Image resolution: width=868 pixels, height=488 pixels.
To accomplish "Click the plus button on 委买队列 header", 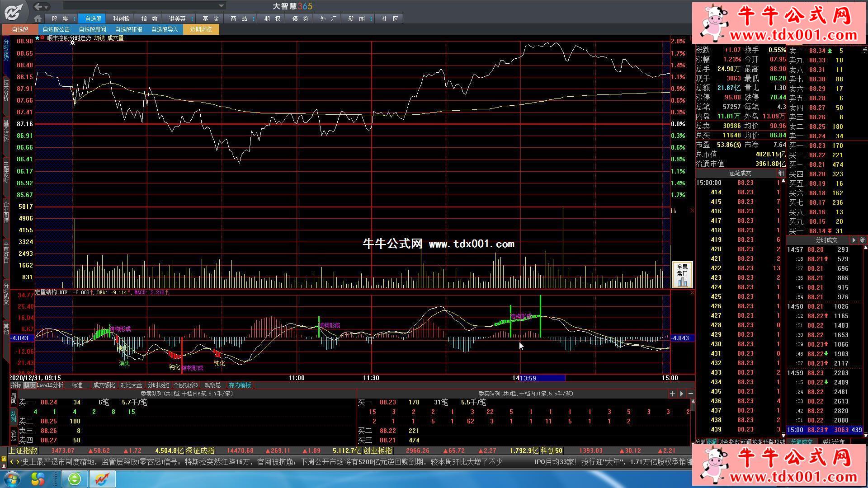I will [x=672, y=394].
